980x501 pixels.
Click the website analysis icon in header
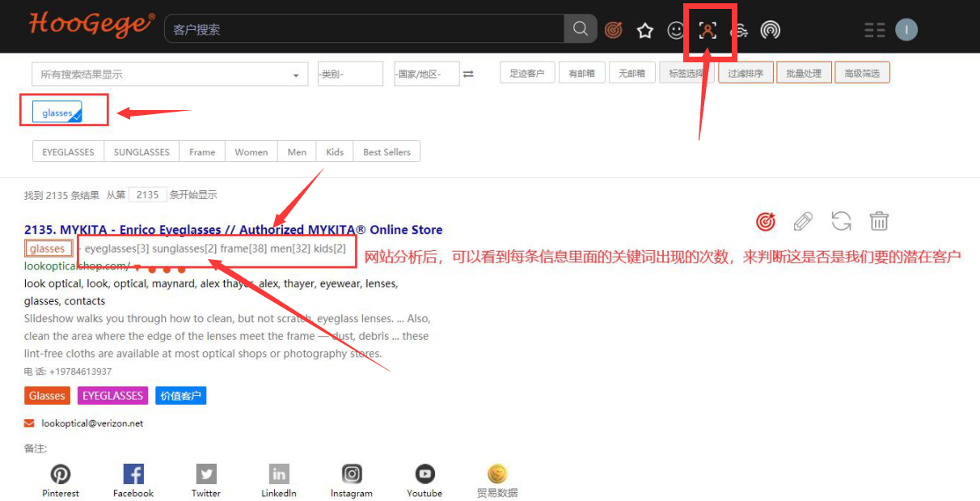point(708,31)
